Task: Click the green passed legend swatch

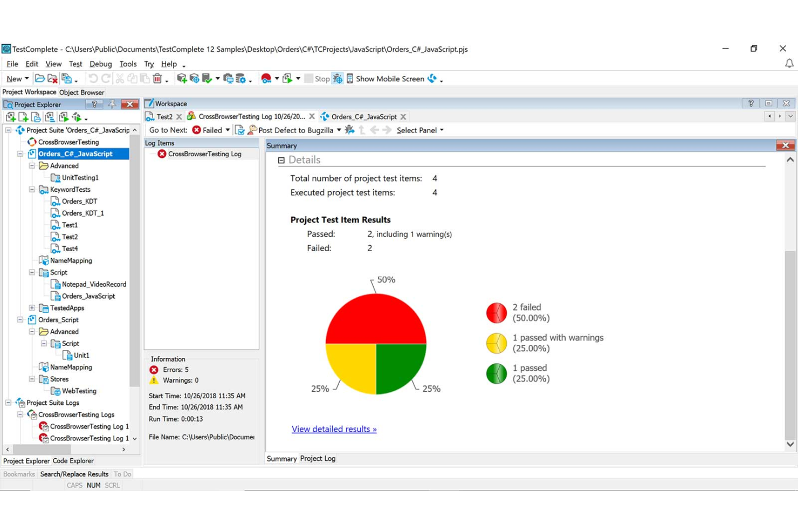Action: click(497, 374)
